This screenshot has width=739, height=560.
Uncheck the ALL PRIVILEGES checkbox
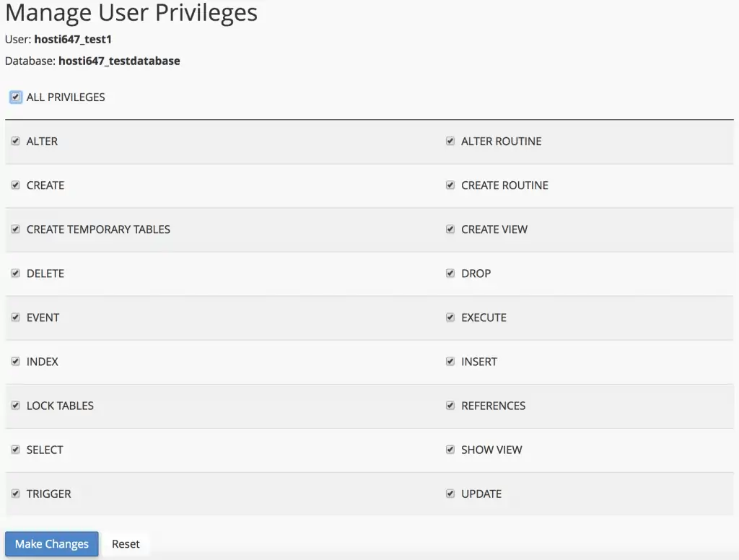(15, 97)
